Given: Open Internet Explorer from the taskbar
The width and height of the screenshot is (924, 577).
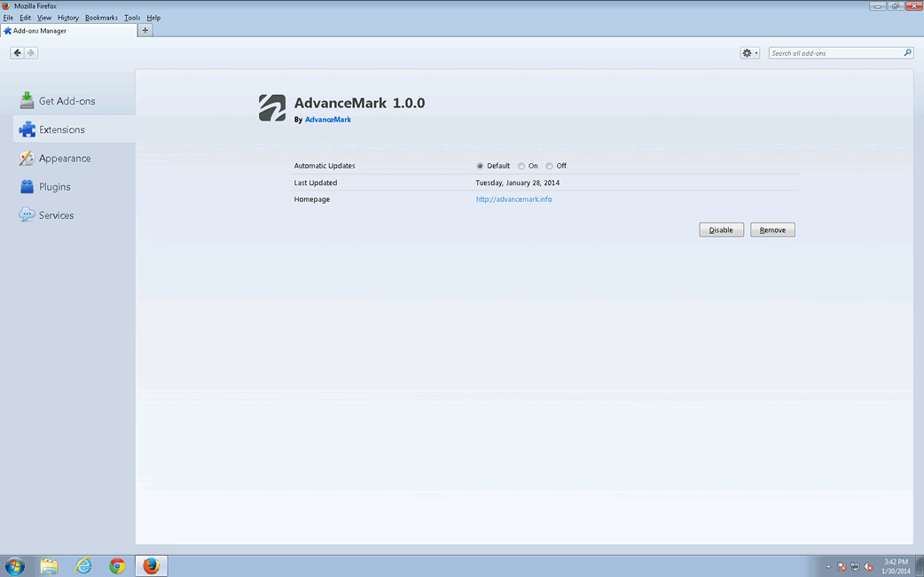Looking at the screenshot, I should pos(83,565).
